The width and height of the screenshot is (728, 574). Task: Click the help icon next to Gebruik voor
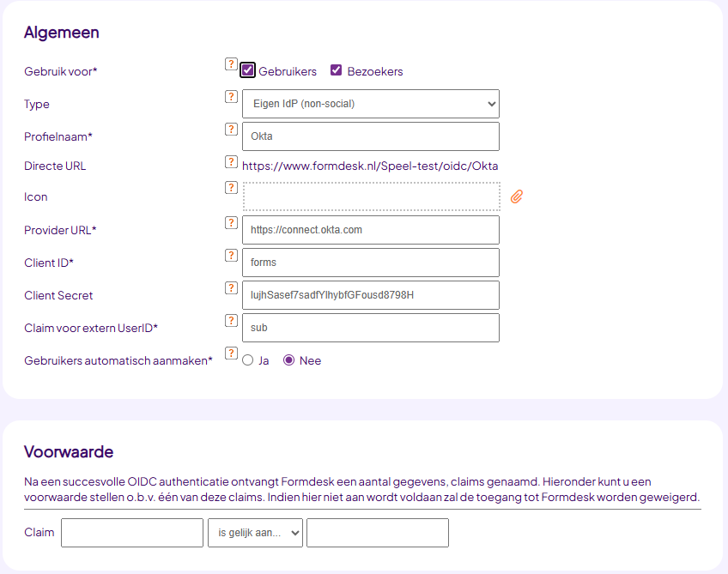[x=231, y=64]
